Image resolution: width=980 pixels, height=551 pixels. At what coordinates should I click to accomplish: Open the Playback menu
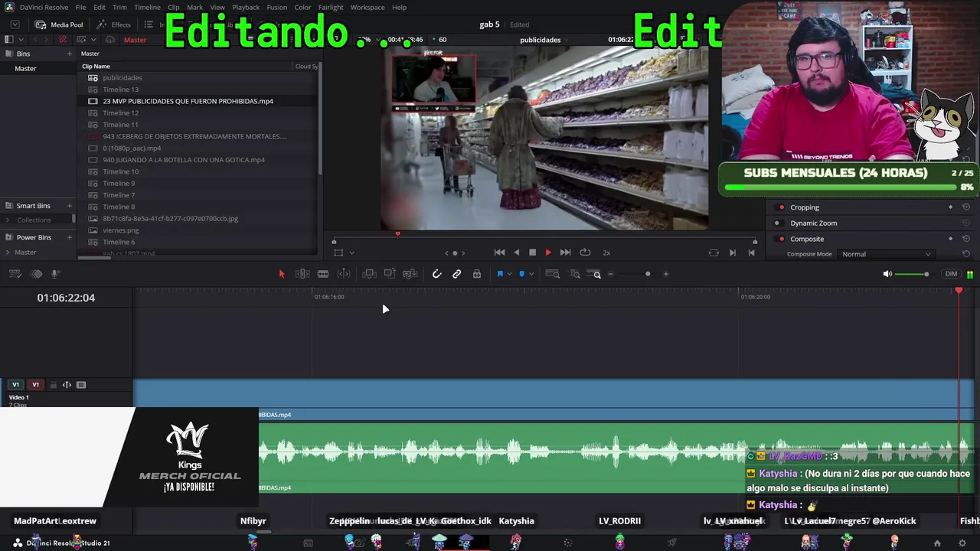point(246,8)
